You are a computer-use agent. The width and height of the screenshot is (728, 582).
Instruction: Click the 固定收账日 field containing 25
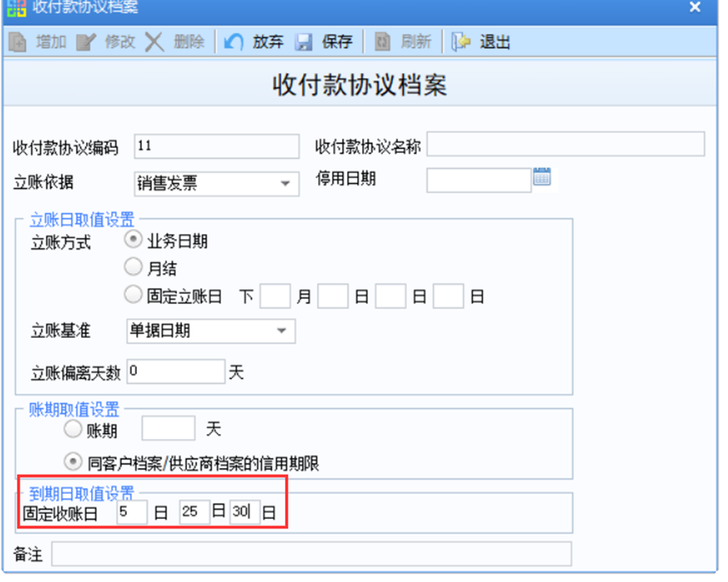195,512
